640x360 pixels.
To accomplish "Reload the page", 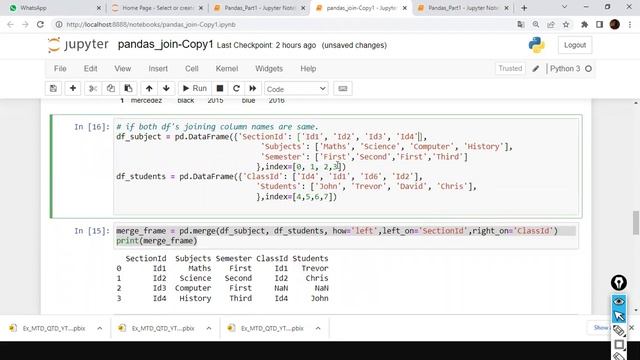I will [x=40, y=24].
